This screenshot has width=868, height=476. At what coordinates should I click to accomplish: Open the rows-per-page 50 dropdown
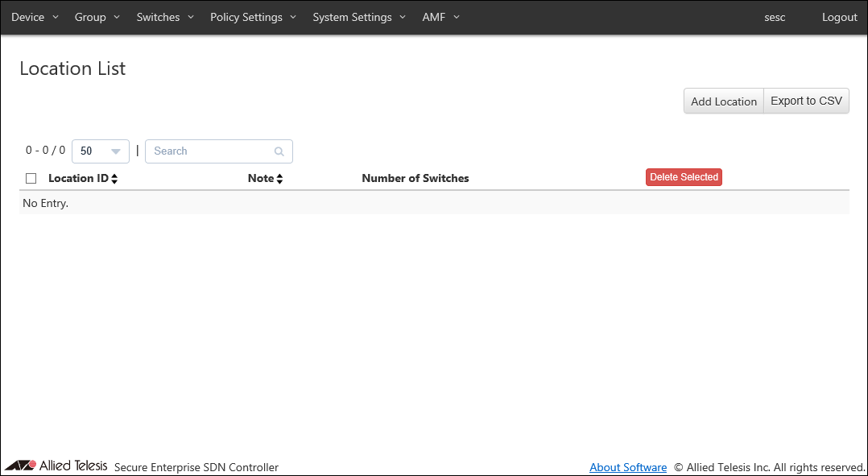(x=101, y=151)
